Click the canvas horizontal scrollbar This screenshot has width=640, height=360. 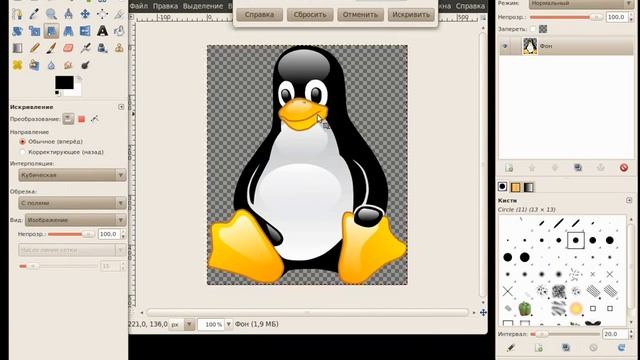(307, 313)
